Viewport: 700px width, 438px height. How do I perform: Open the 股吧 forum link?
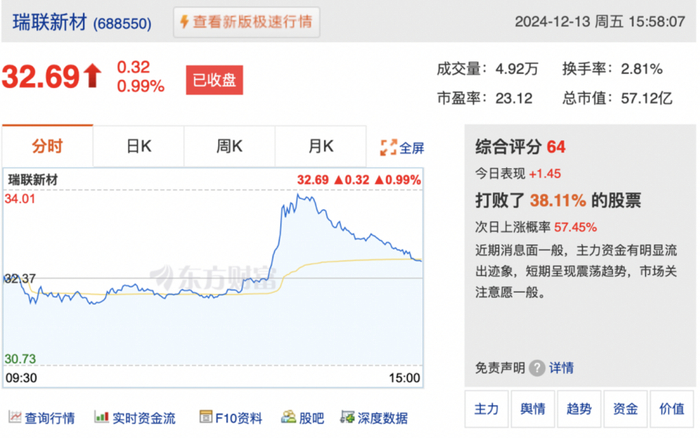[311, 418]
